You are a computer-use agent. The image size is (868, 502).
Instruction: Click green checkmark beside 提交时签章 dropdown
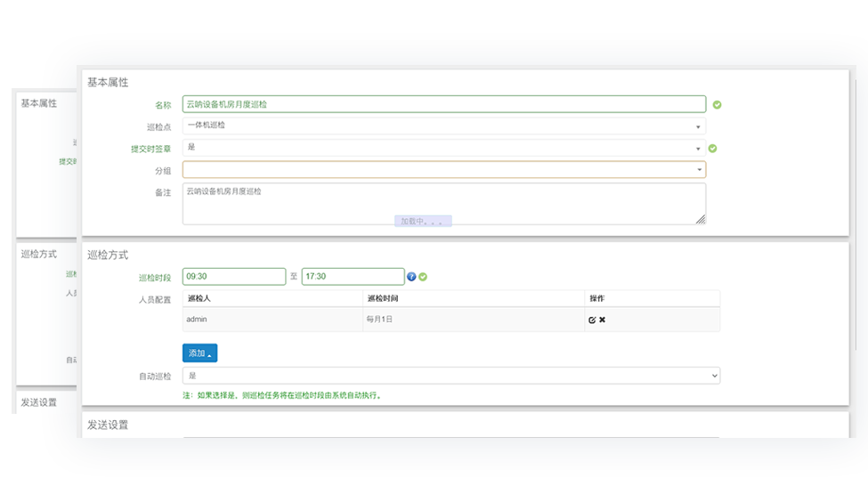pos(712,149)
